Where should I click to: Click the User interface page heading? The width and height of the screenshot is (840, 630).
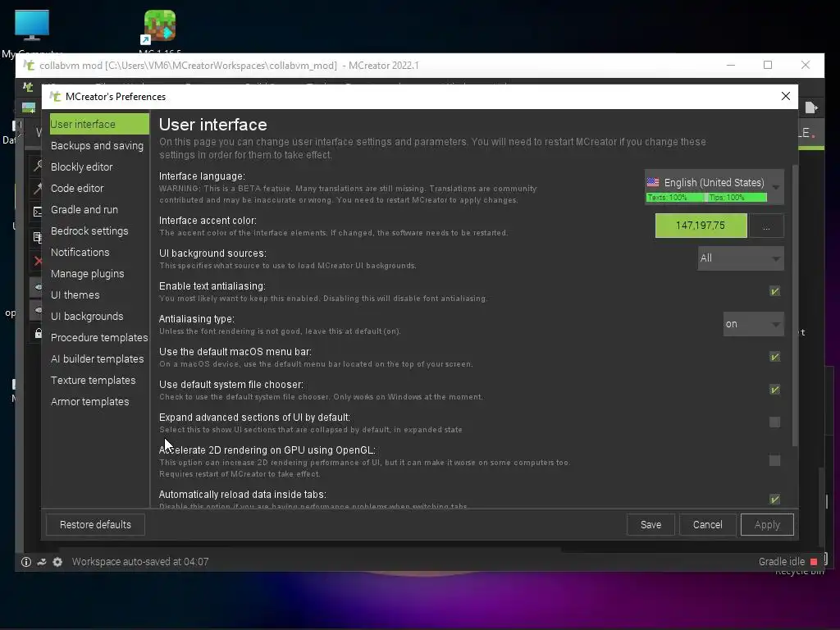click(213, 125)
